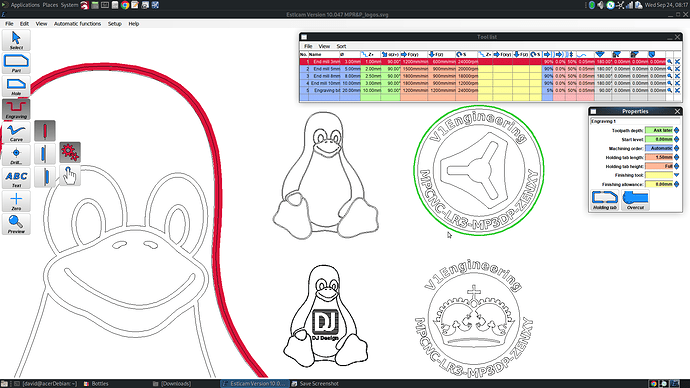Open the Drill tool
Viewport: 690px width, 388px height.
[x=16, y=155]
